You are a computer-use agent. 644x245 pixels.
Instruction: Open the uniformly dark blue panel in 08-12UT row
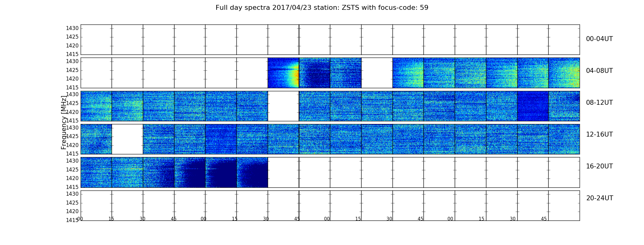pos(533,106)
